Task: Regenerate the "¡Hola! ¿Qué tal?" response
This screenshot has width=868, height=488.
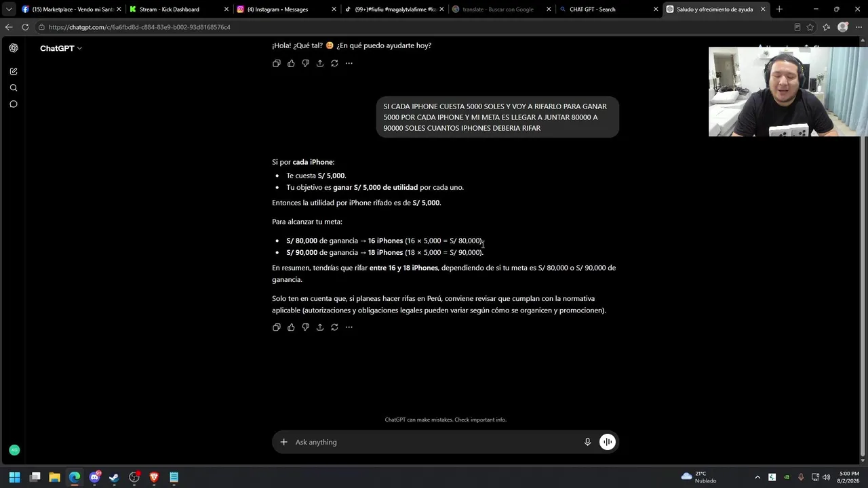Action: click(x=334, y=63)
